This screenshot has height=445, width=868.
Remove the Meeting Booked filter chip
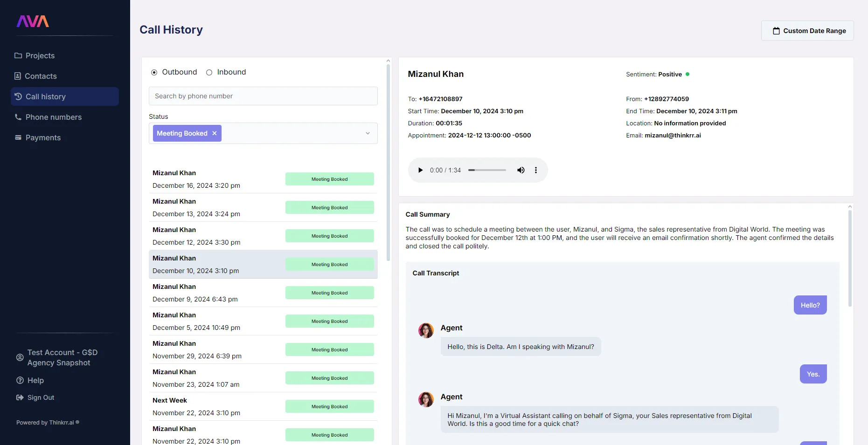click(x=214, y=133)
